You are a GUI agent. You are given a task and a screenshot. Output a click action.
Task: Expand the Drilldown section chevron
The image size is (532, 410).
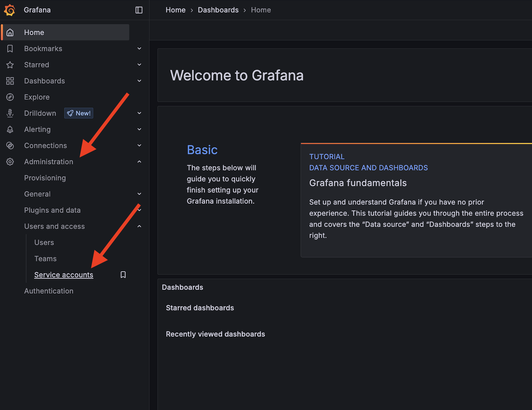(x=139, y=113)
